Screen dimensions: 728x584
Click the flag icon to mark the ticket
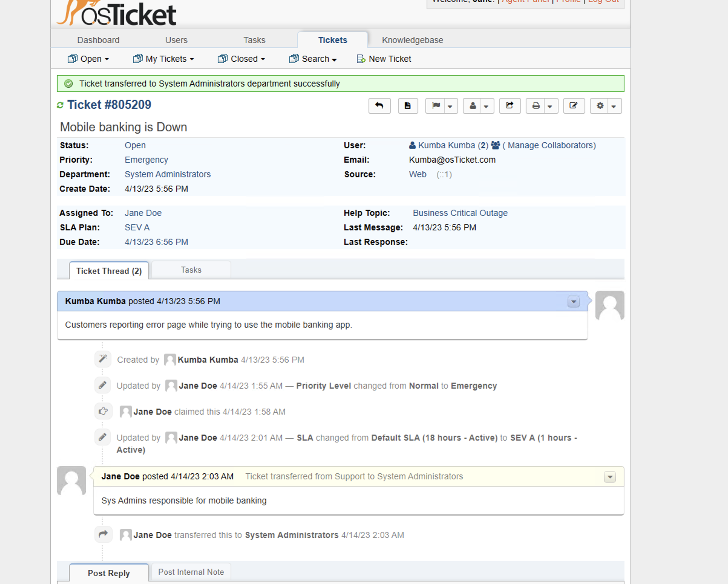click(436, 106)
